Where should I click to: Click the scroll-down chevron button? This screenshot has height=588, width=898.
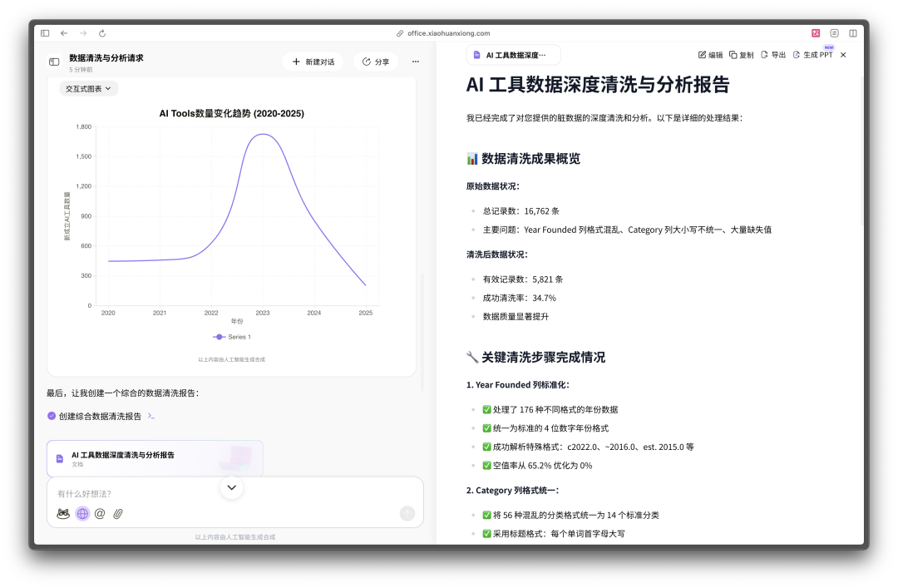pyautogui.click(x=231, y=487)
